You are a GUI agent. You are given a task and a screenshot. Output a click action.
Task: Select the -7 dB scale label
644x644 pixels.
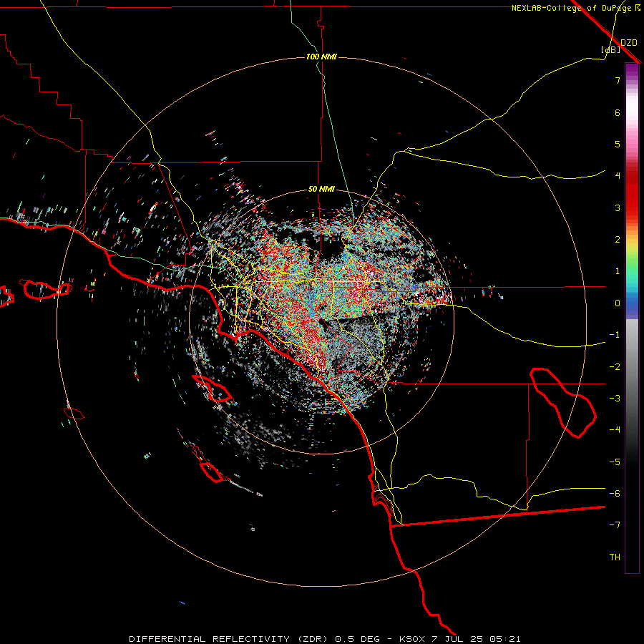coord(615,525)
